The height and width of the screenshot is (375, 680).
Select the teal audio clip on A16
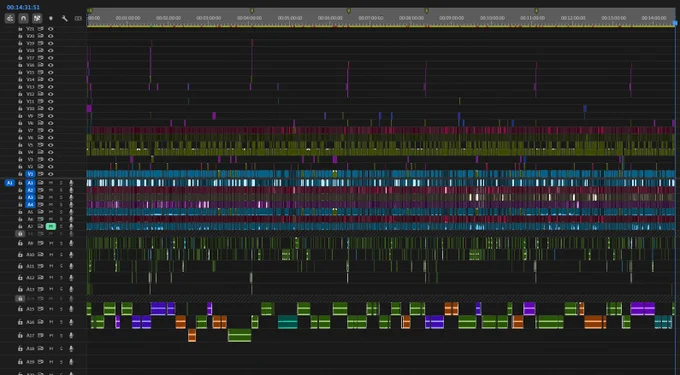288,322
